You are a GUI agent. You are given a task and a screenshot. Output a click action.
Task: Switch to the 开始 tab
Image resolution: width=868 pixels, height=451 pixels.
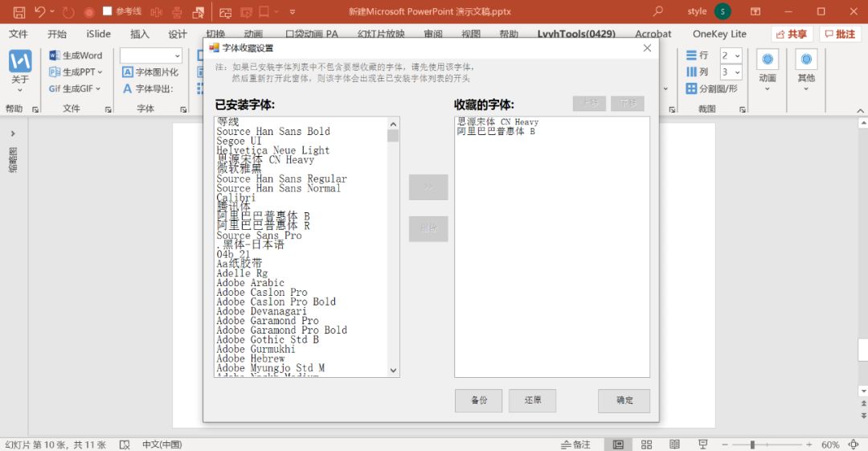point(57,34)
